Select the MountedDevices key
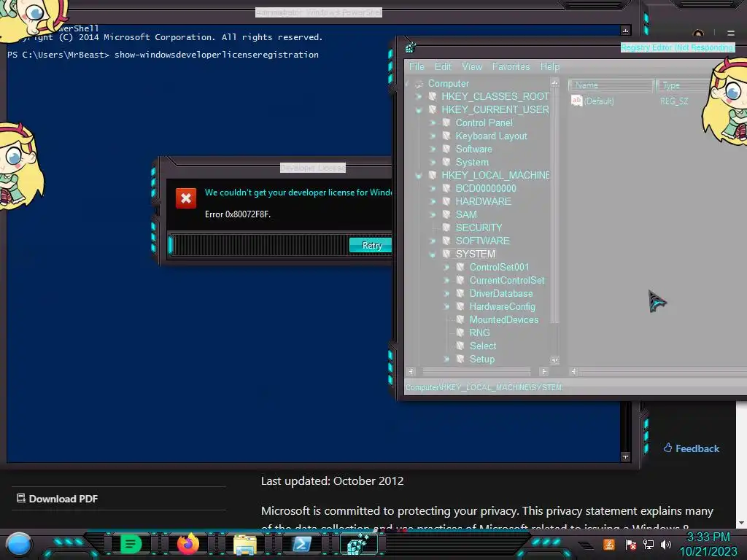Image resolution: width=747 pixels, height=560 pixels. (x=504, y=320)
